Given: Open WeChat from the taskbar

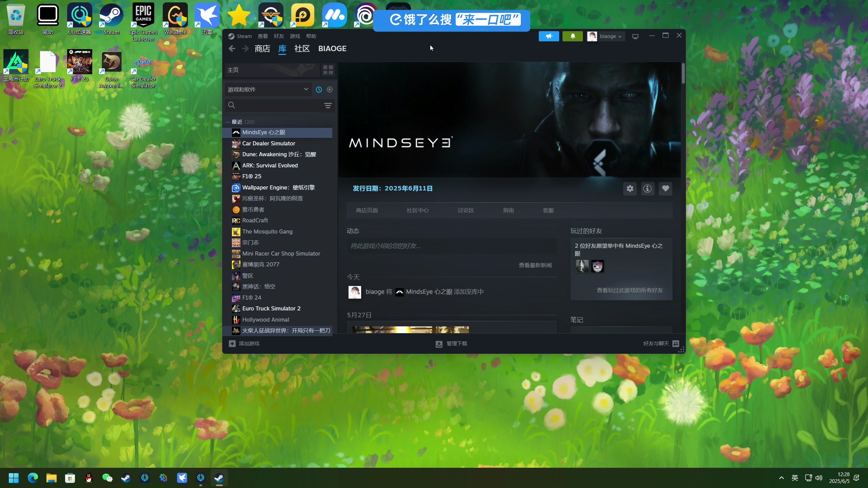Looking at the screenshot, I should pos(107,478).
